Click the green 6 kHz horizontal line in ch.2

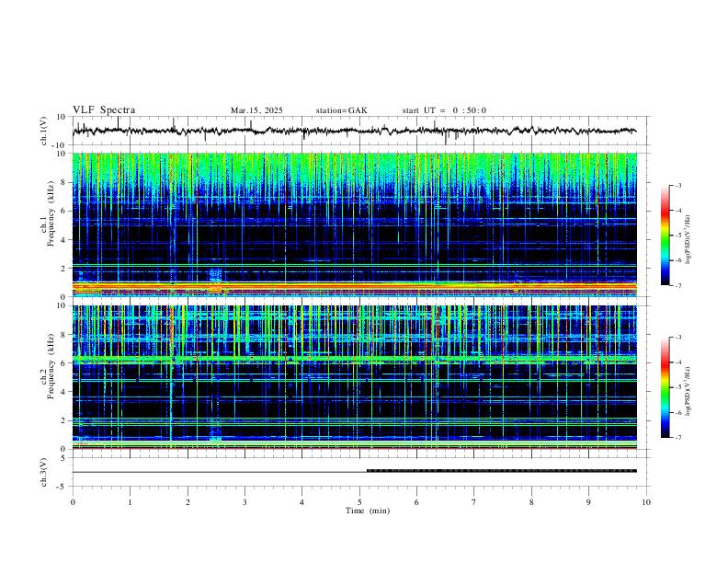[354, 359]
